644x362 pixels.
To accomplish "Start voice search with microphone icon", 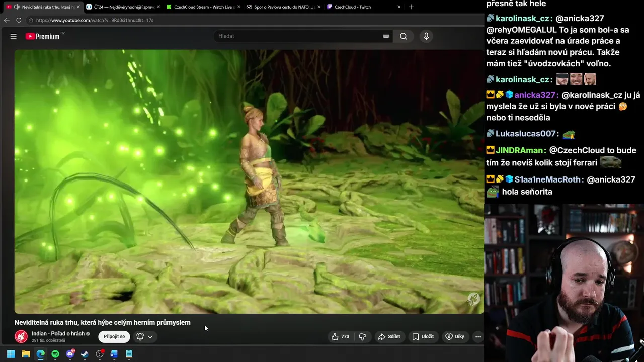I will (x=426, y=36).
